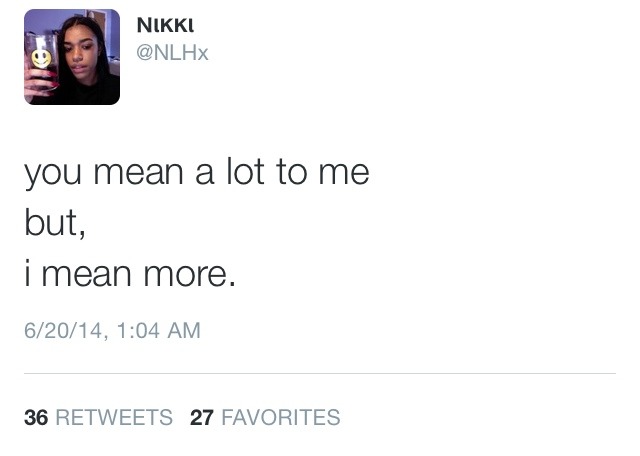Screen dimensions: 640x456
Task: Open the @NLHx handle link
Action: [x=172, y=53]
